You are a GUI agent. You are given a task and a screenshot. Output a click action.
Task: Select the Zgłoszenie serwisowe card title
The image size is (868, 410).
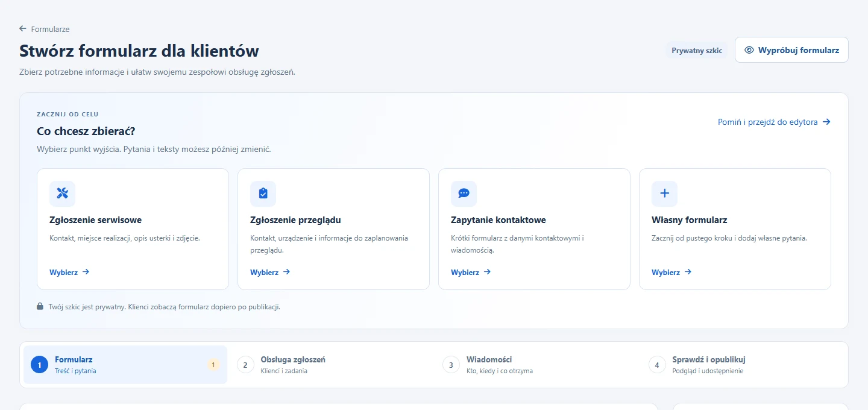pyautogui.click(x=95, y=220)
